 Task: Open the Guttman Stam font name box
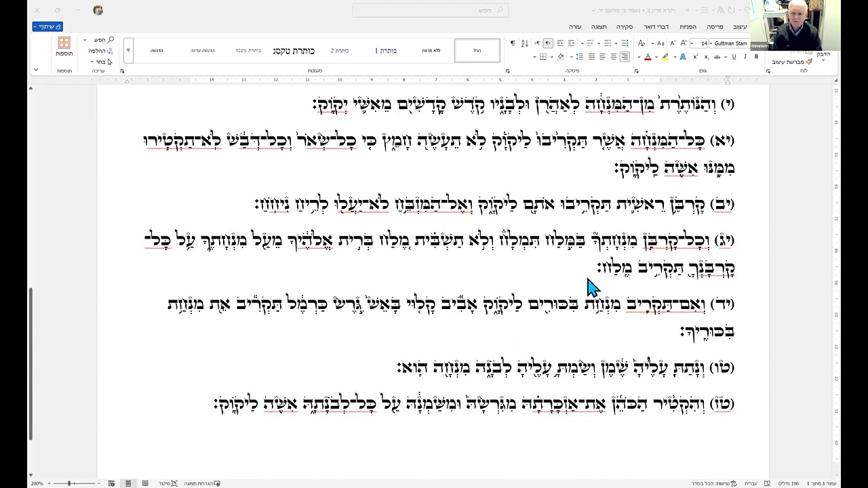tap(730, 43)
